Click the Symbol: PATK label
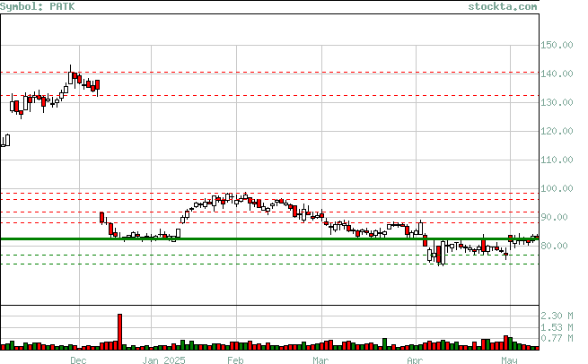This screenshot has width=588, height=364. point(38,7)
